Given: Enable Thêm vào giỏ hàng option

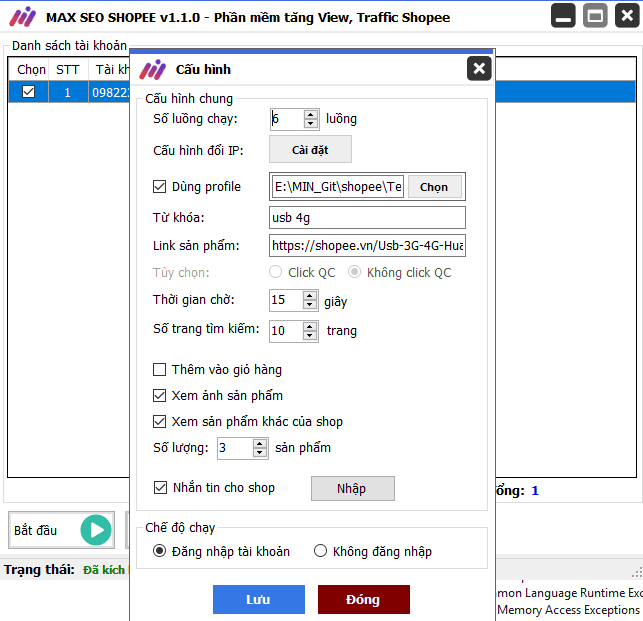Looking at the screenshot, I should pyautogui.click(x=160, y=370).
